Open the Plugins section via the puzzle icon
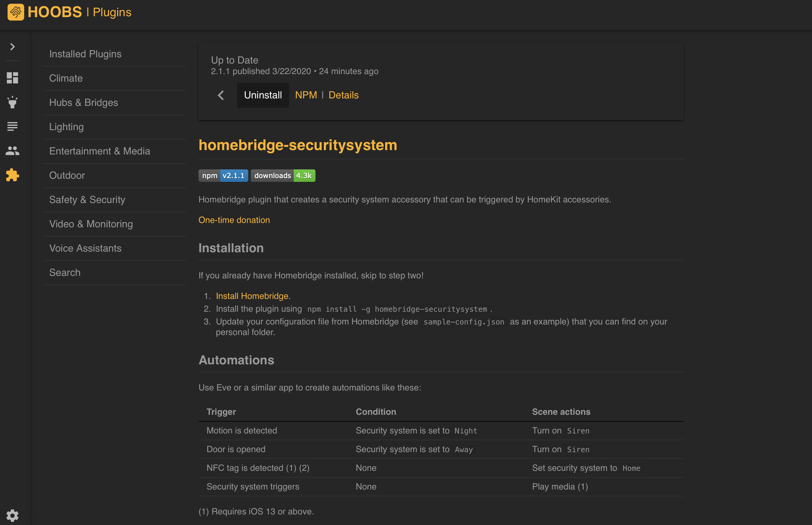The image size is (812, 525). (x=13, y=175)
